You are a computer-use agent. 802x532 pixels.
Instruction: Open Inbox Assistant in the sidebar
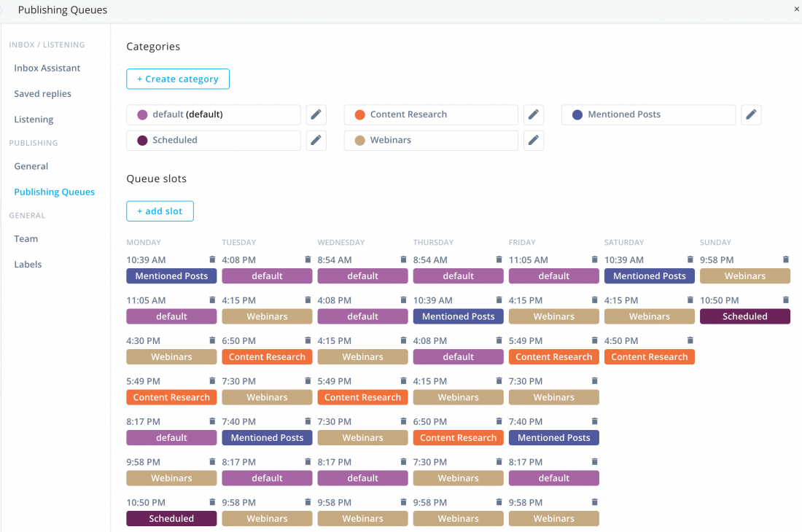pos(47,68)
